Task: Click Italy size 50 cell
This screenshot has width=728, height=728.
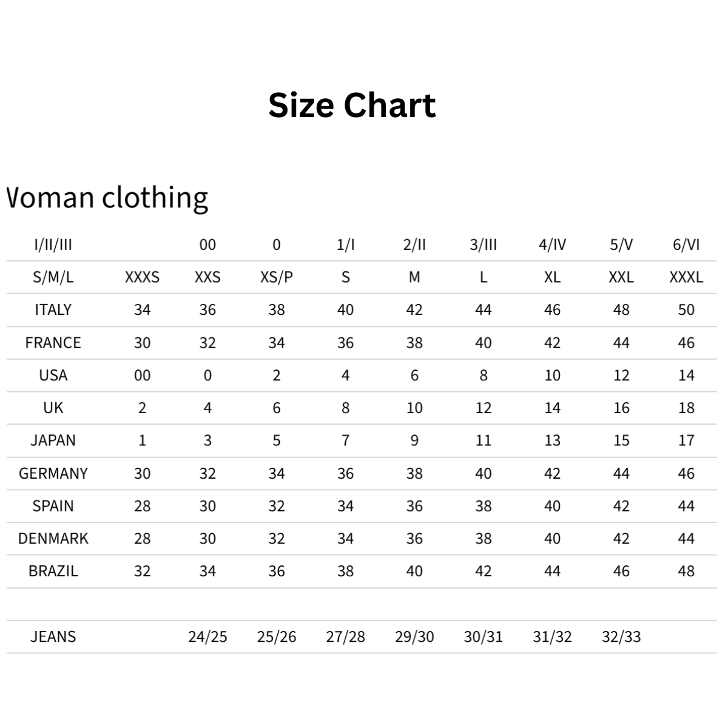Action: (x=686, y=310)
